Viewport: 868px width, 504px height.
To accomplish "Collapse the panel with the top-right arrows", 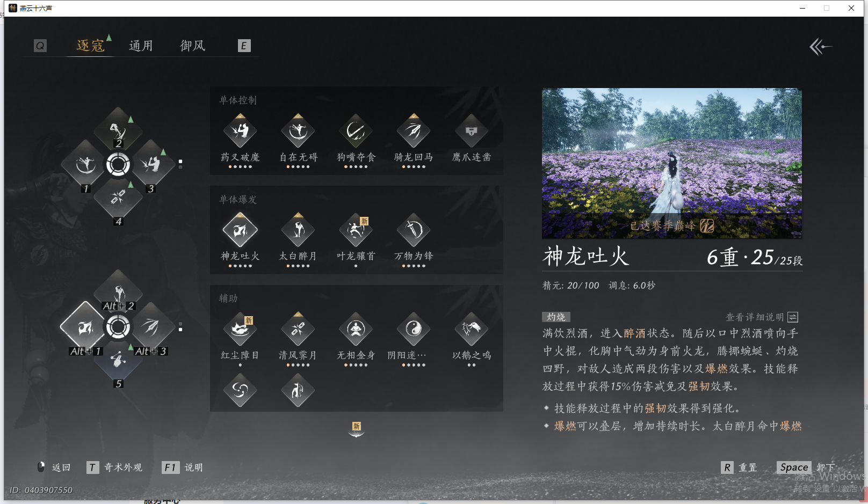I will coord(820,47).
